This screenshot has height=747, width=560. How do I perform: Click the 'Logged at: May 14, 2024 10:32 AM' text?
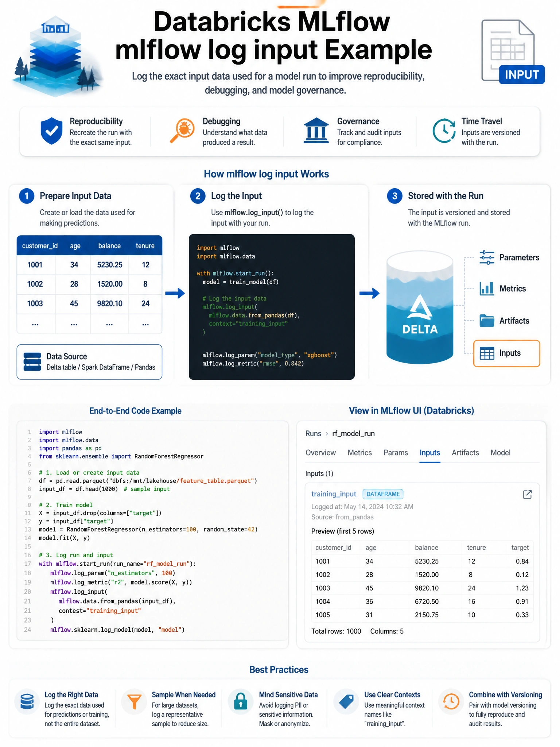(x=362, y=507)
